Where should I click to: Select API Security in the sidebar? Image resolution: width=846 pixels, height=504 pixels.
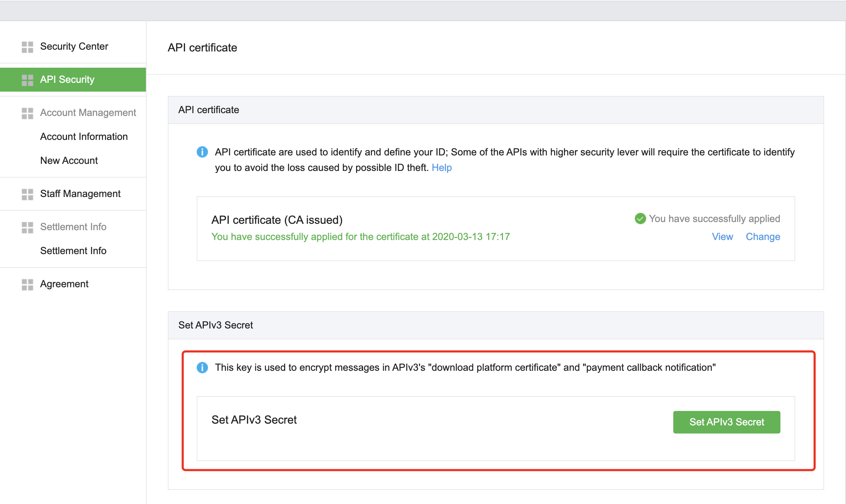[67, 80]
